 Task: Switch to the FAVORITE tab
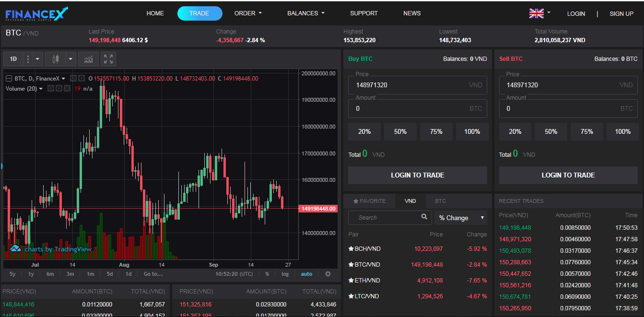[x=369, y=201]
